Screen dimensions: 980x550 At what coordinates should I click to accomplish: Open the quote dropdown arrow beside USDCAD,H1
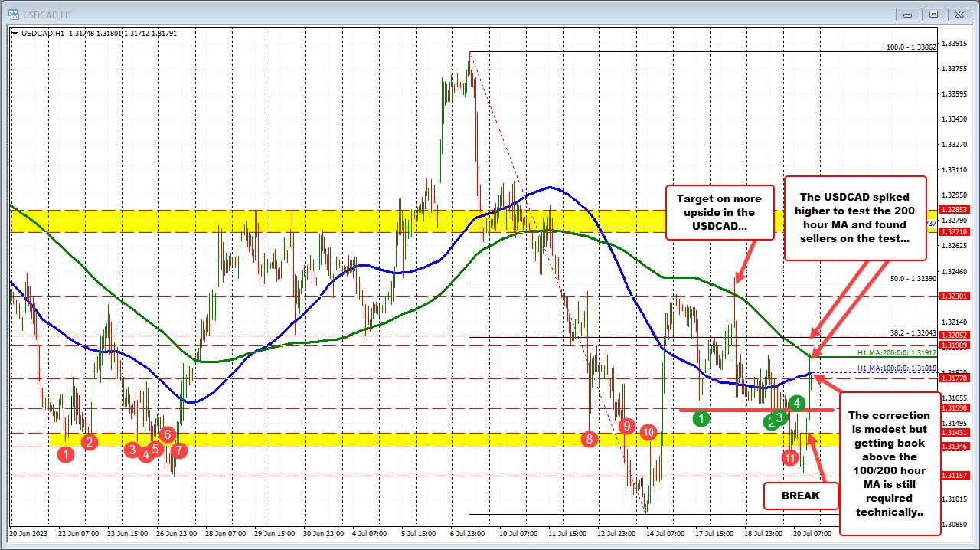coord(17,34)
